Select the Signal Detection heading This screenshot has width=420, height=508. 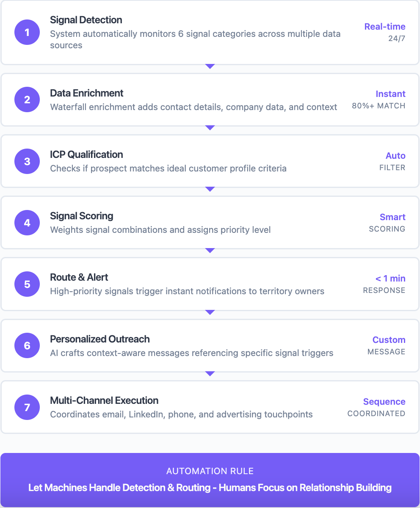click(x=86, y=20)
